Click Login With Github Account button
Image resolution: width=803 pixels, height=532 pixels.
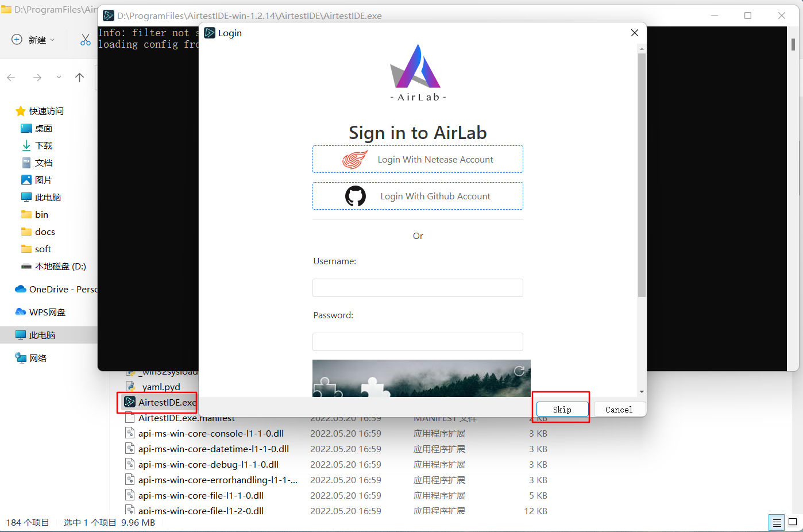point(418,196)
